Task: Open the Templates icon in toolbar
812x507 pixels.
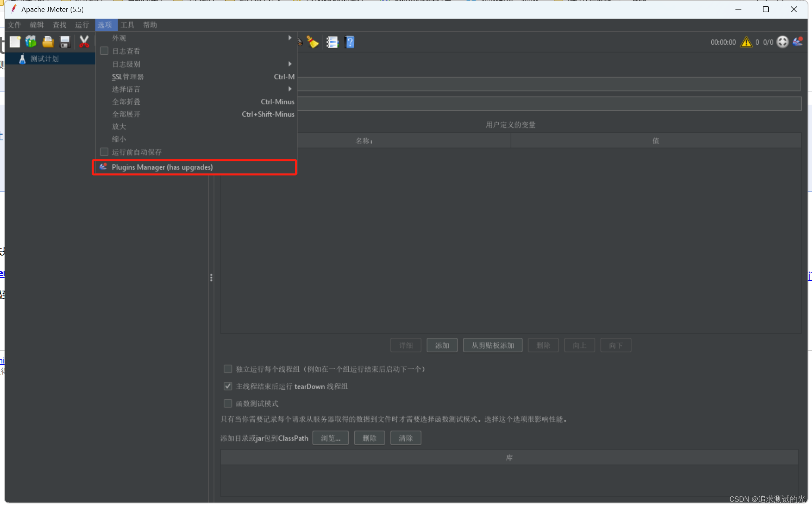Action: click(31, 42)
